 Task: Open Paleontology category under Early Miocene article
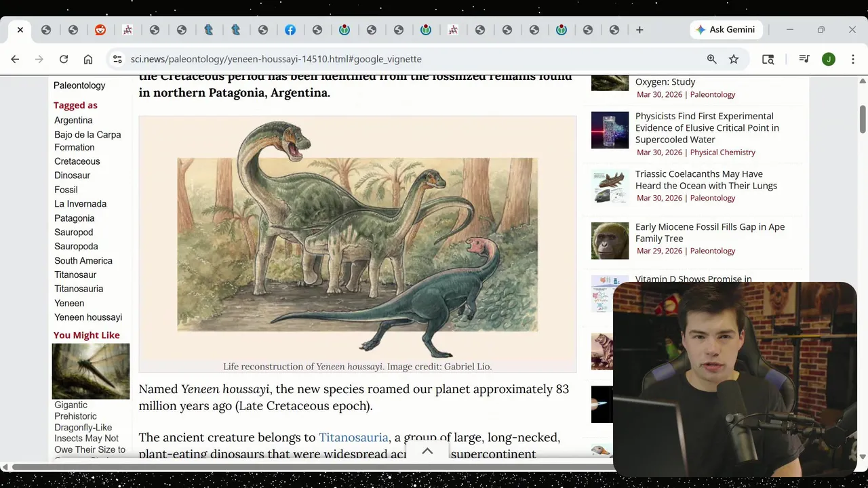click(712, 251)
